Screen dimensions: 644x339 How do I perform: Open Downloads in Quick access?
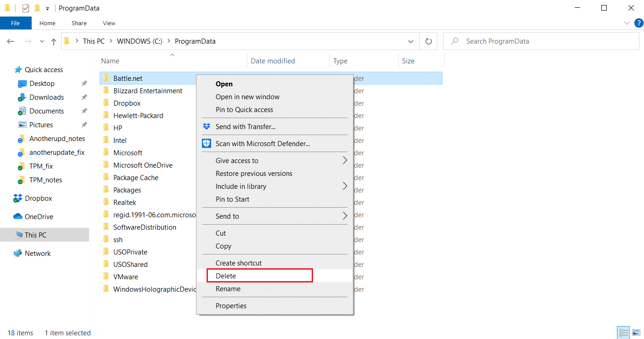(47, 97)
